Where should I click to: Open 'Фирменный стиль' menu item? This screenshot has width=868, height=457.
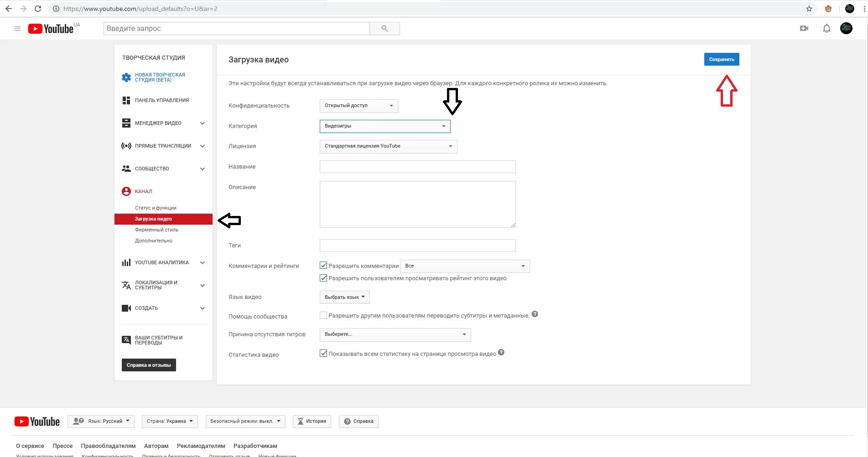pos(156,230)
